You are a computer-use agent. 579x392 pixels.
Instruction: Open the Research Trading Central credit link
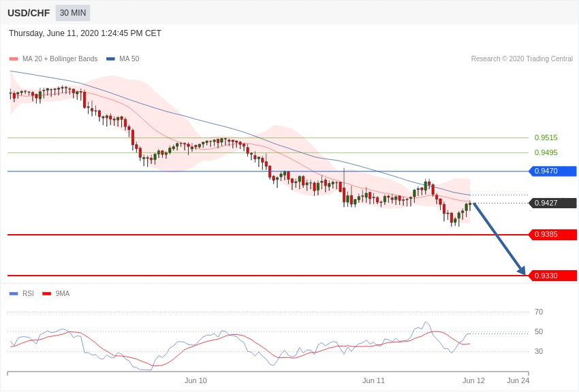tap(522, 59)
